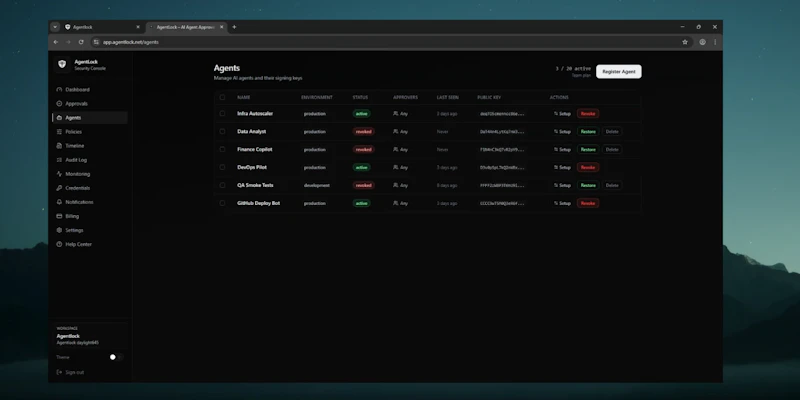Reload the page in the browser
The image size is (800, 400).
tap(81, 42)
